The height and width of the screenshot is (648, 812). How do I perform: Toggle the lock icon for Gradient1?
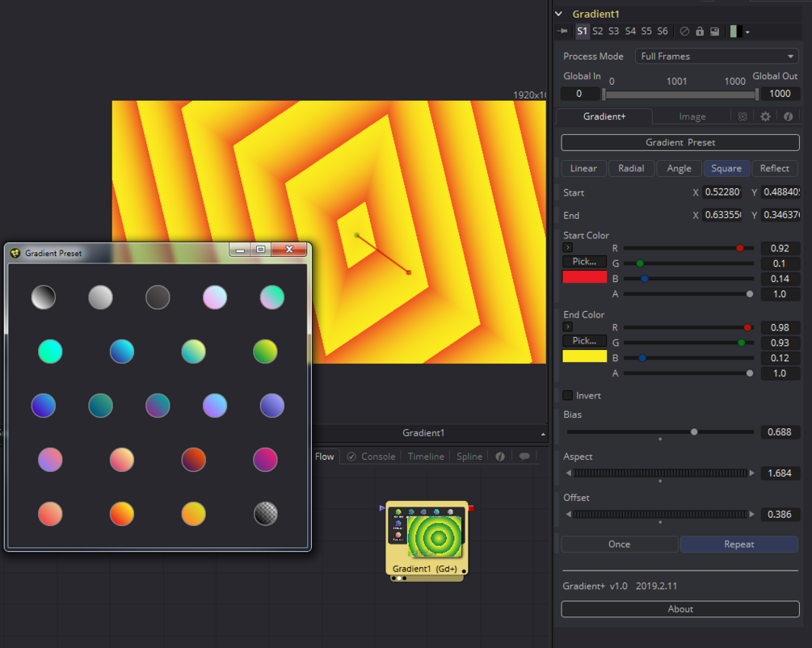tap(700, 31)
